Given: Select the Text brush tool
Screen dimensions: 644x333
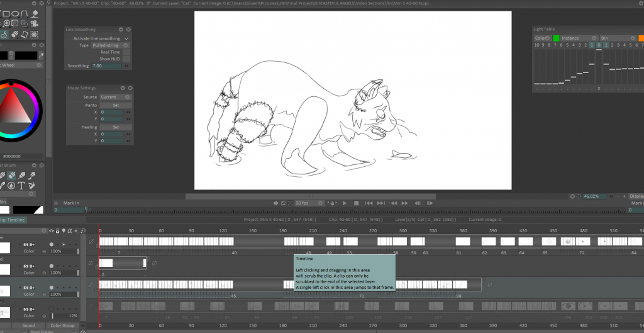Looking at the screenshot, I should click(21, 186).
